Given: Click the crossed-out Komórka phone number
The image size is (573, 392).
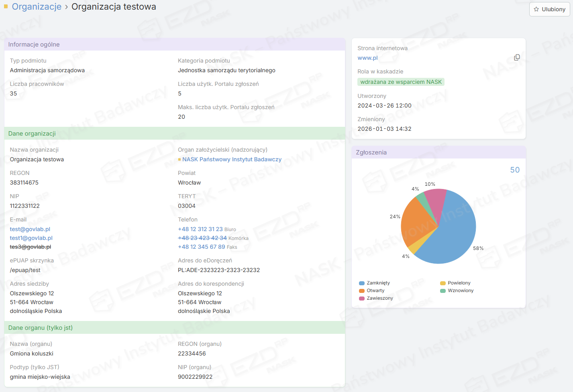Looking at the screenshot, I should 202,238.
